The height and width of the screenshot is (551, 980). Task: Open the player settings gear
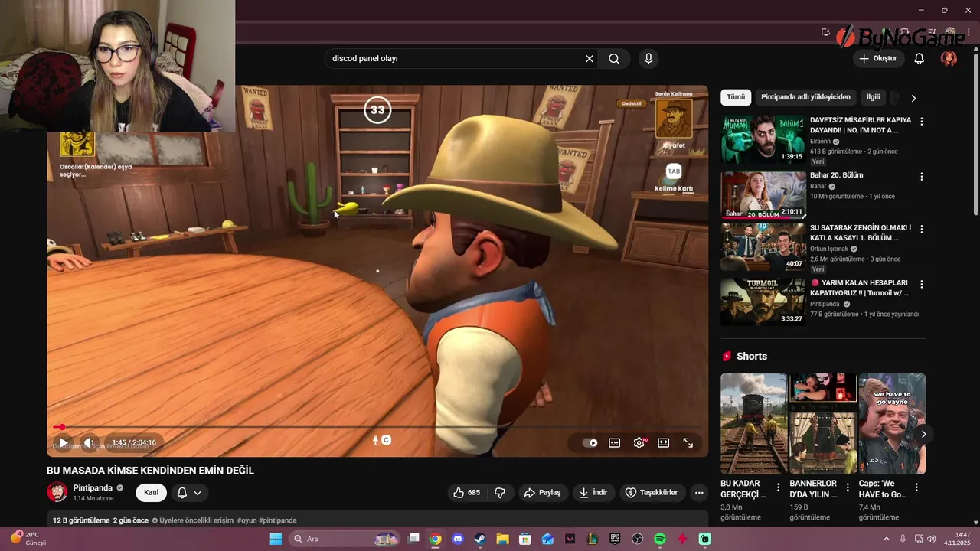coord(639,442)
